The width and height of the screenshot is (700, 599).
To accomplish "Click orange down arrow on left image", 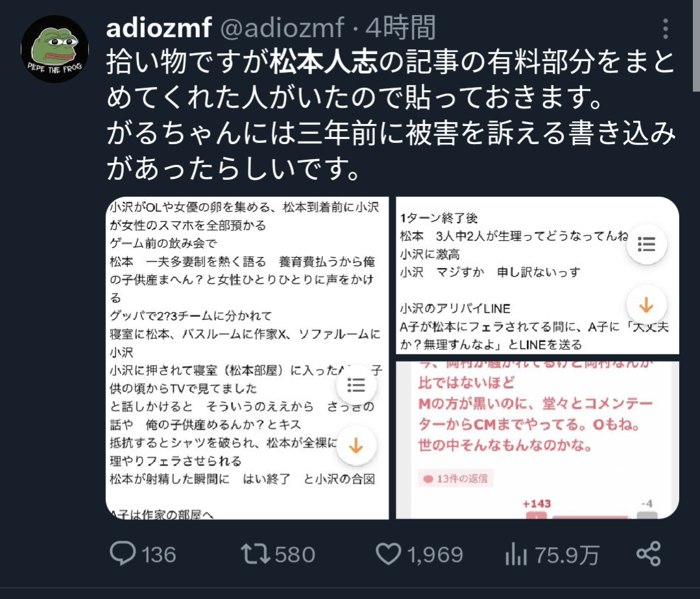I will (356, 446).
